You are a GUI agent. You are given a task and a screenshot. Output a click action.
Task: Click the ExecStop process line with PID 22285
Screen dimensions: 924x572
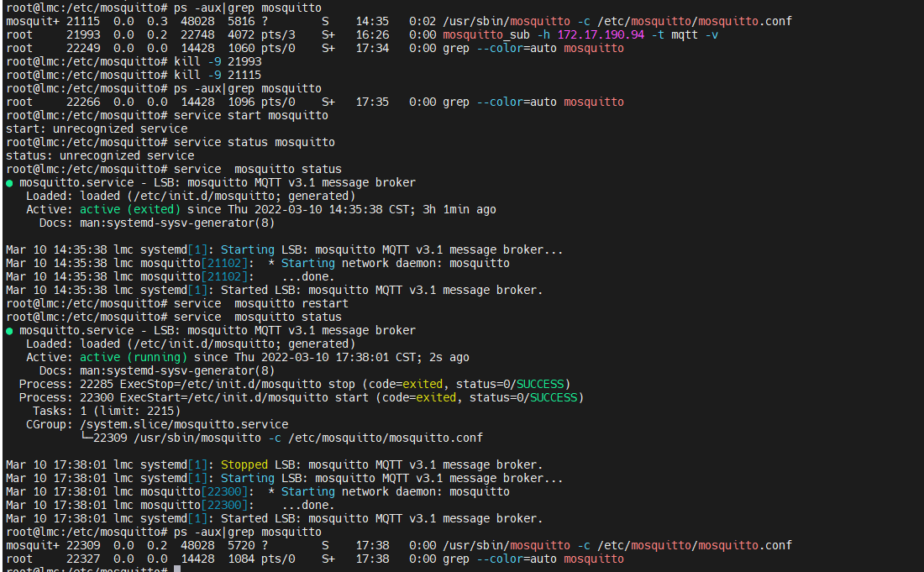click(295, 384)
